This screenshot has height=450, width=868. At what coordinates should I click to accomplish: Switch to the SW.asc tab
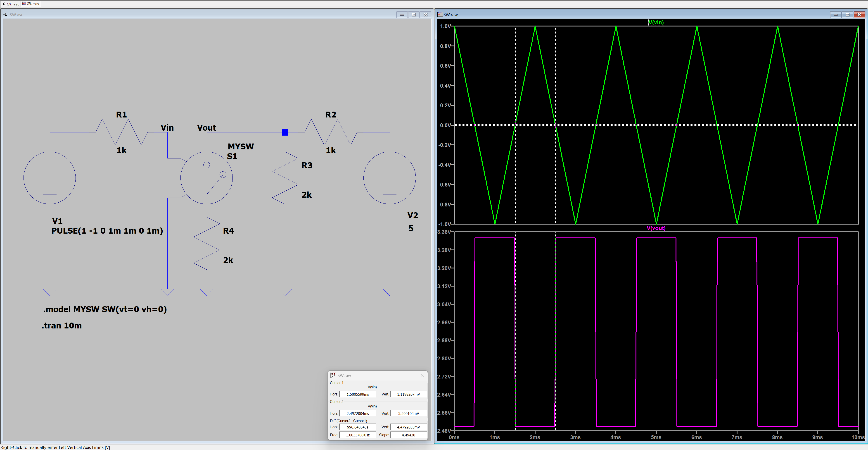click(x=11, y=4)
